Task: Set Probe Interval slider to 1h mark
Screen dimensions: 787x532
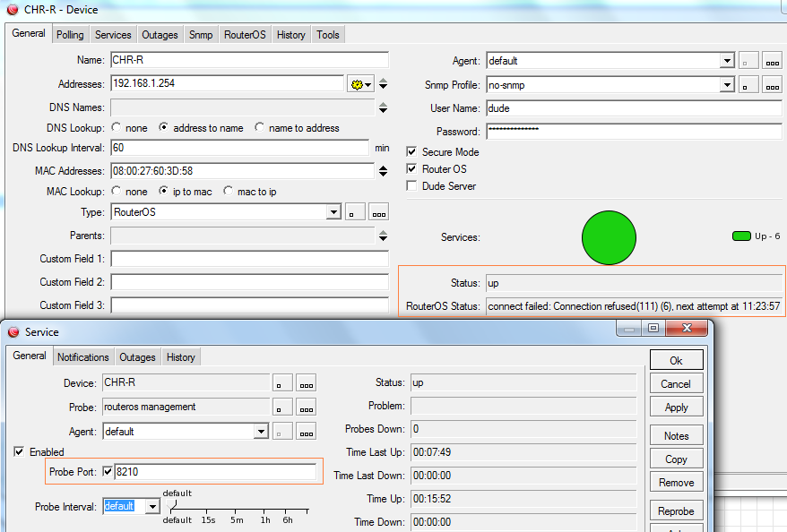Action: (265, 511)
